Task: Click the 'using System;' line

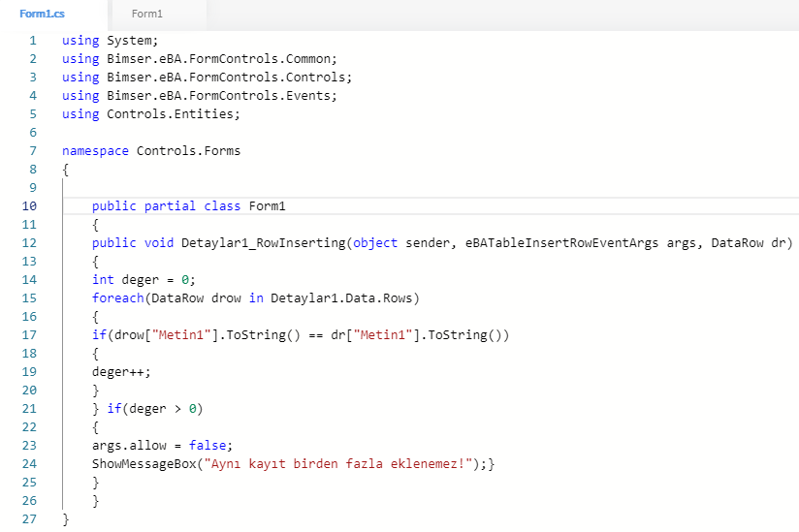Action: (110, 41)
